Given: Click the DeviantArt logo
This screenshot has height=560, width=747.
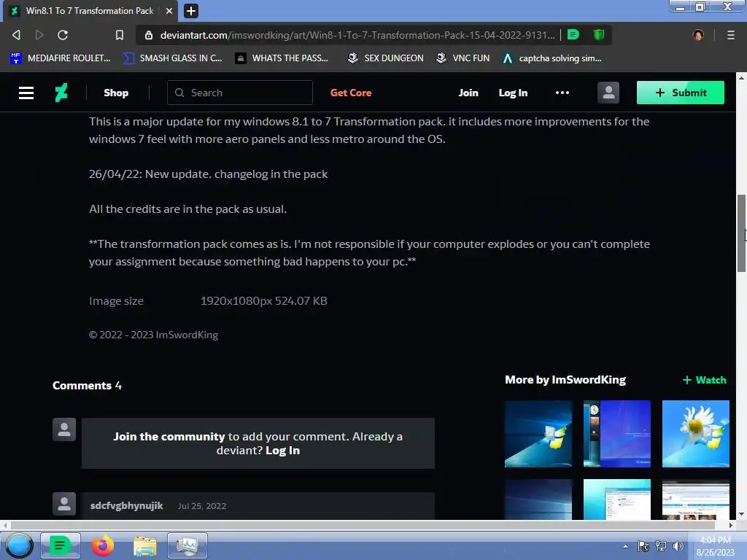Looking at the screenshot, I should click(61, 93).
